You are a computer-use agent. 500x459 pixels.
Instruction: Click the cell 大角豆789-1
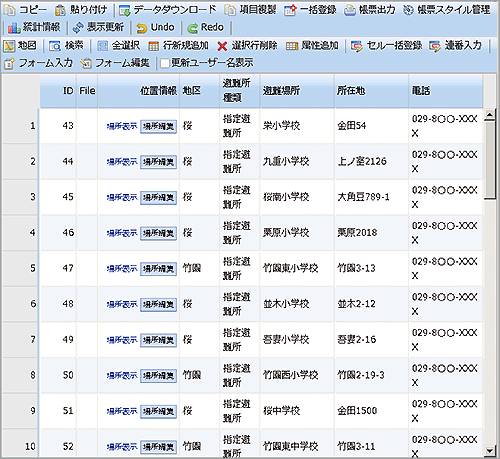point(372,197)
